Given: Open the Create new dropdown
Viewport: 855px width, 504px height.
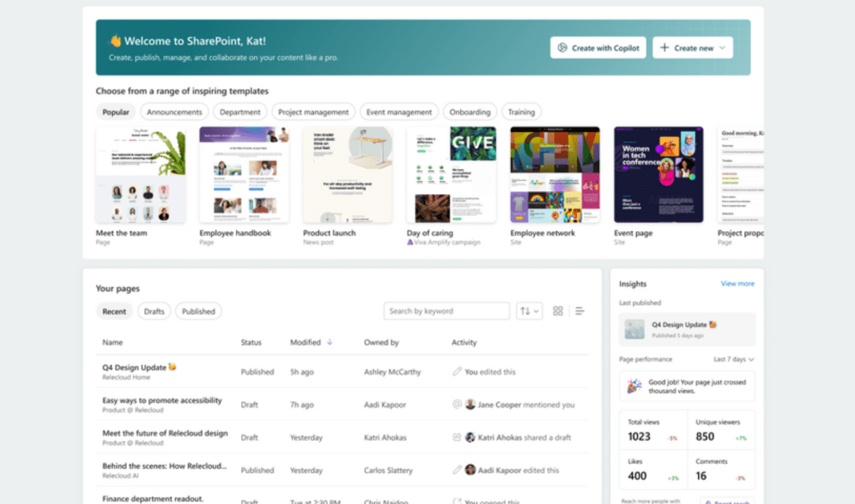Looking at the screenshot, I should [693, 48].
